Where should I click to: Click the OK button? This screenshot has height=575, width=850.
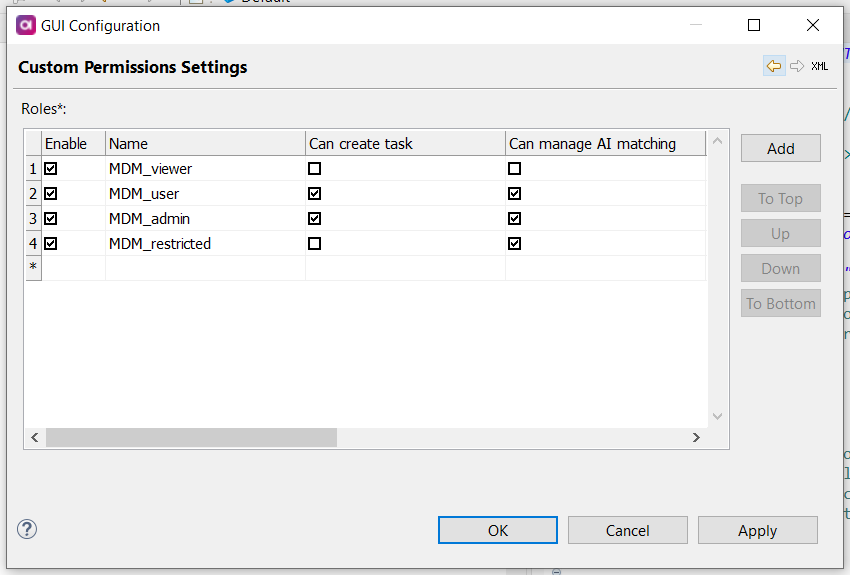click(x=497, y=530)
